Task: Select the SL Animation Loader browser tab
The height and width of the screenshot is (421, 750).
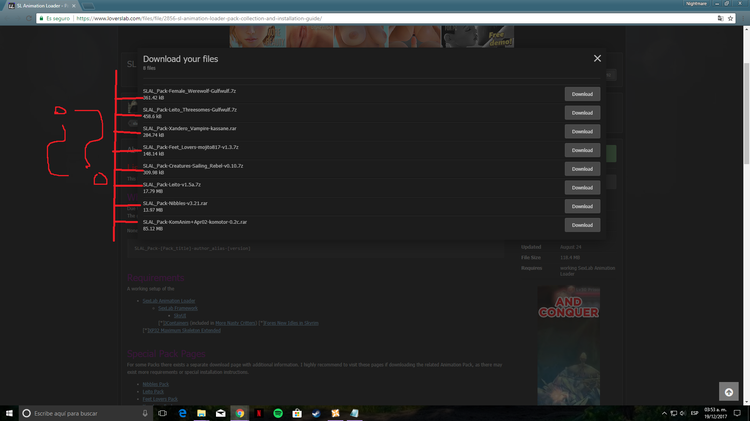Action: tap(42, 6)
